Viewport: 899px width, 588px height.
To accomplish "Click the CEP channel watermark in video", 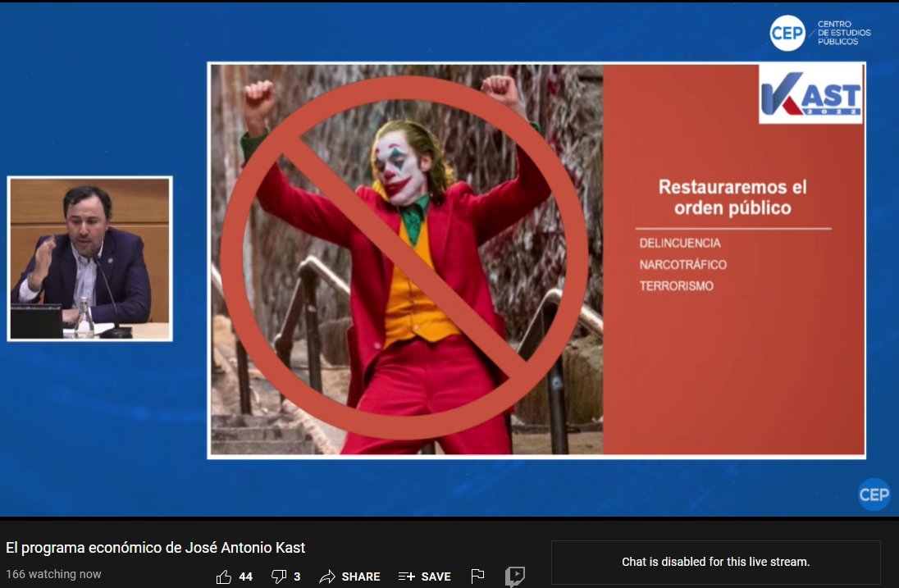I will 874,495.
